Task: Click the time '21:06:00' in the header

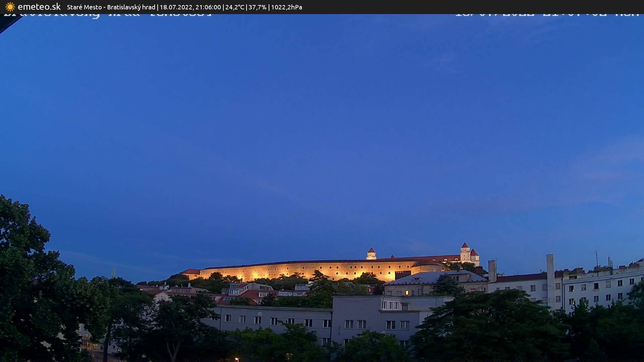Action: (208, 7)
